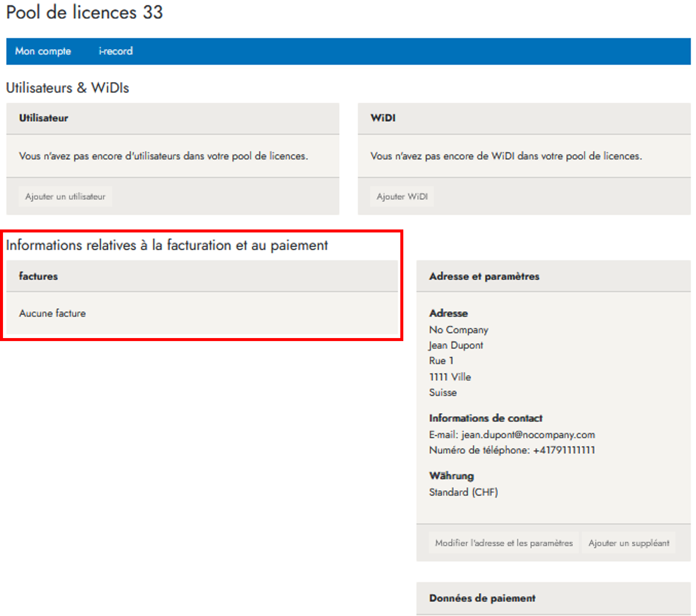The image size is (696, 616).
Task: Click the Adresse et paramètres header
Action: coord(484,276)
